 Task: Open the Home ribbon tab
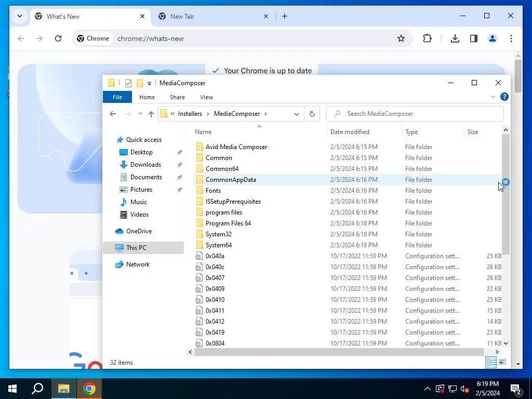click(147, 97)
